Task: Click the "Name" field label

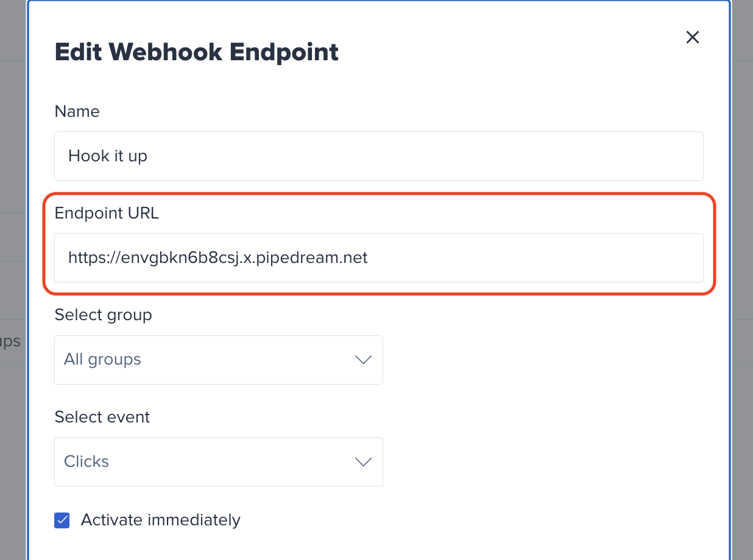Action: [77, 111]
